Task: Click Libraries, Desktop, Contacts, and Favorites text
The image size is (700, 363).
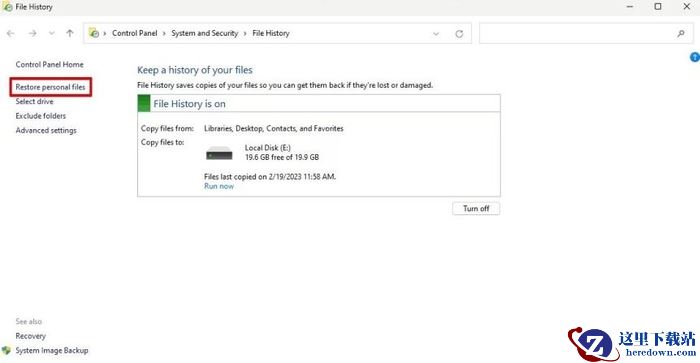Action: [274, 128]
